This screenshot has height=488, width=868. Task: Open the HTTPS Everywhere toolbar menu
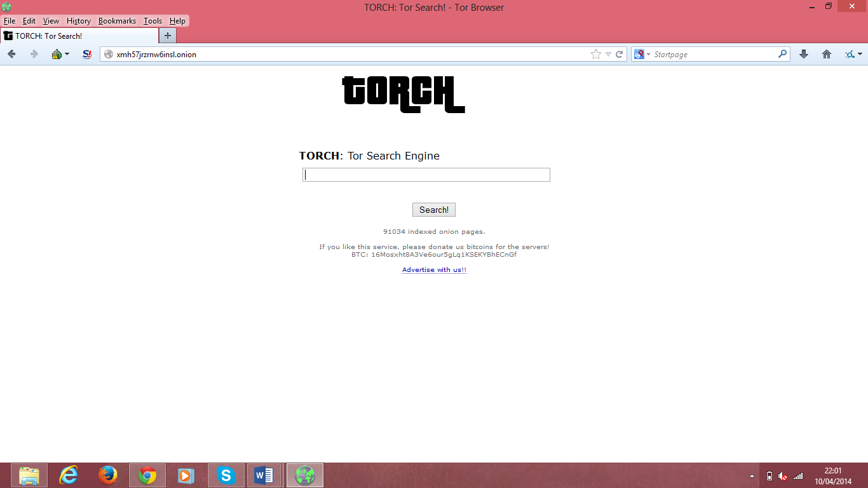(x=853, y=55)
